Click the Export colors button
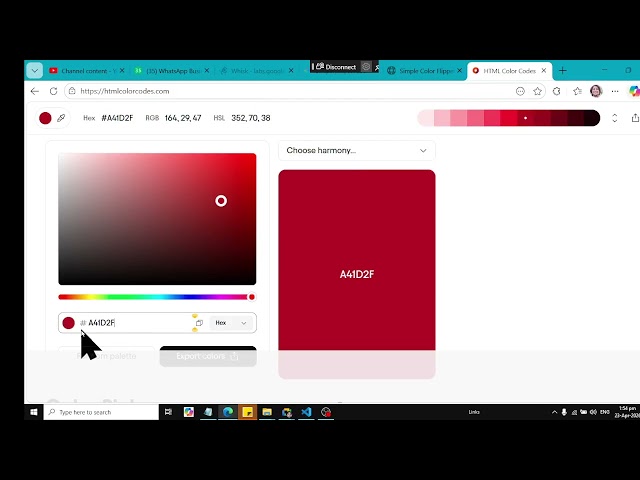 [208, 356]
